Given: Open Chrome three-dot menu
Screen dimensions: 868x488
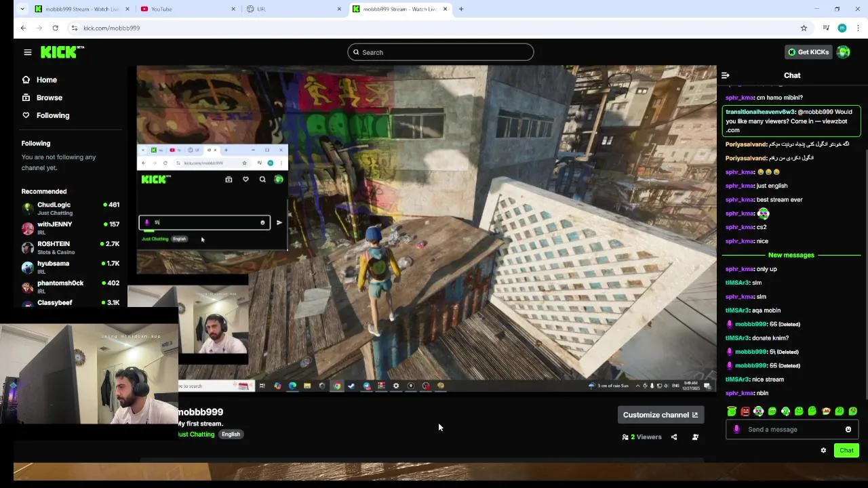Looking at the screenshot, I should coord(858,28).
